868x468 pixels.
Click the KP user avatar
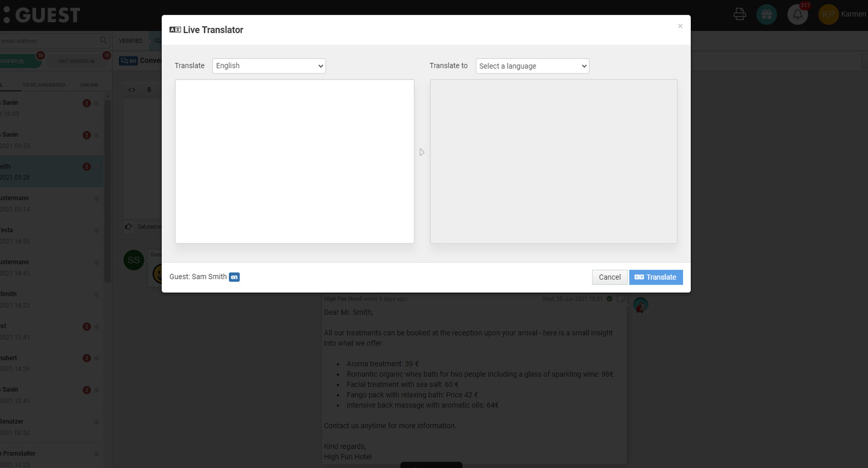point(828,14)
